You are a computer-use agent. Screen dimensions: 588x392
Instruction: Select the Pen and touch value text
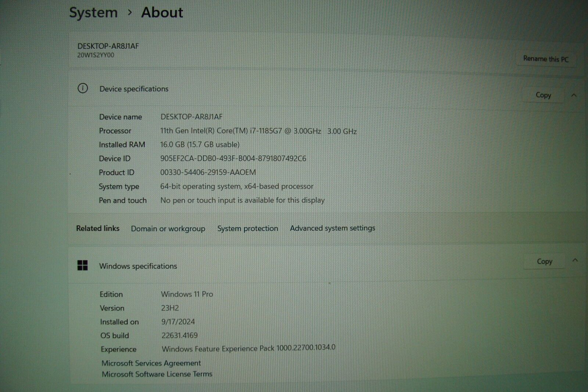click(243, 200)
